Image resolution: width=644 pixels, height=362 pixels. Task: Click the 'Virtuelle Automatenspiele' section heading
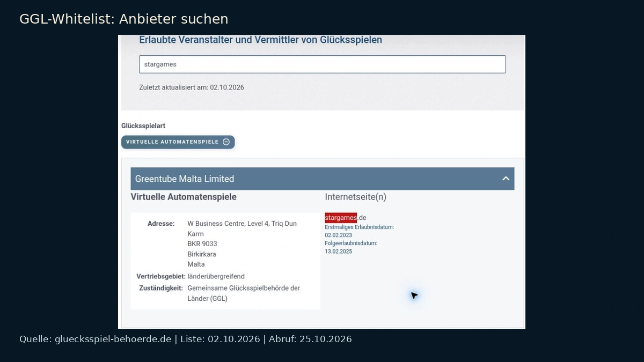coord(184,197)
